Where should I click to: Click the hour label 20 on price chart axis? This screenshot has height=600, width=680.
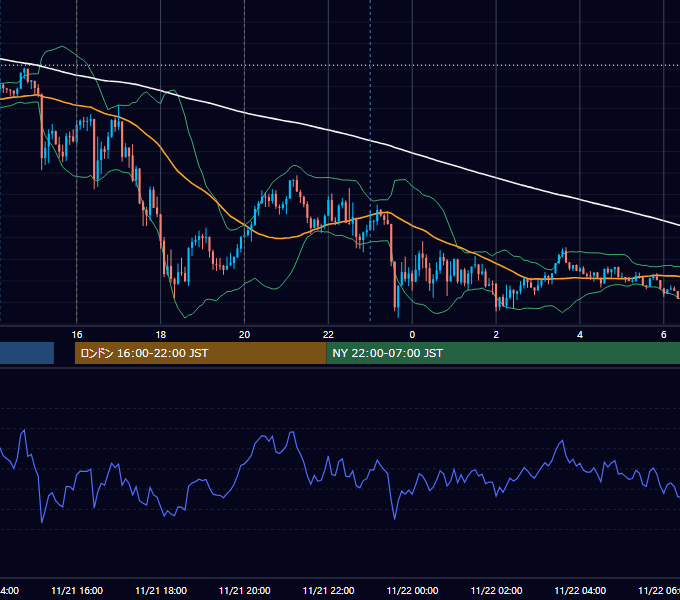coord(245,334)
